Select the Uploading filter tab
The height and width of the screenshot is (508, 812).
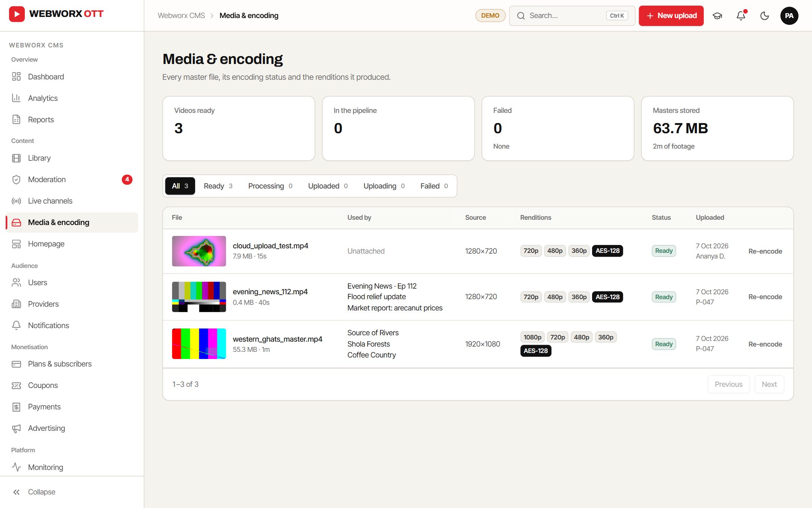[384, 186]
